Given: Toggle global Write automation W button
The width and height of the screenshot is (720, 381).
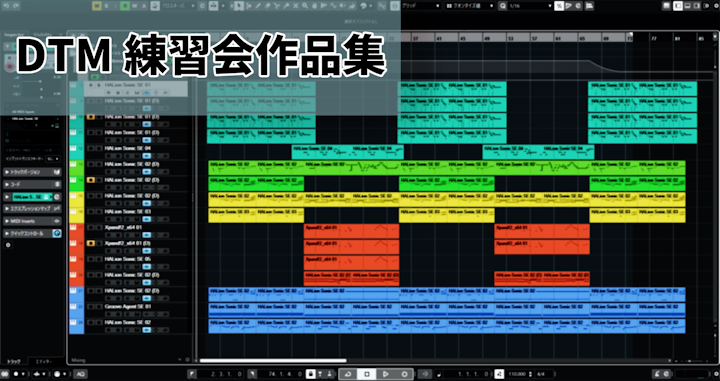Looking at the screenshot, I should coord(135,6).
